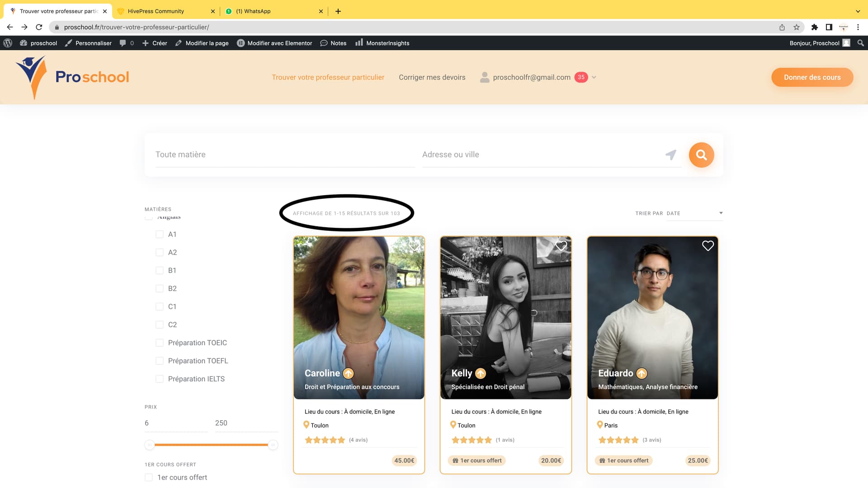Open Caroline's profile name link
This screenshot has height=488, width=868.
(x=322, y=373)
